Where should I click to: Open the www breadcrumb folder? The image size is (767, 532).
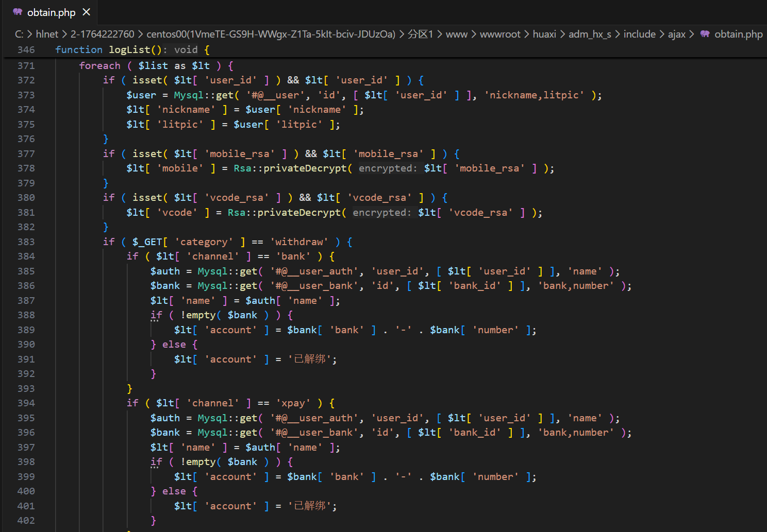click(x=456, y=34)
